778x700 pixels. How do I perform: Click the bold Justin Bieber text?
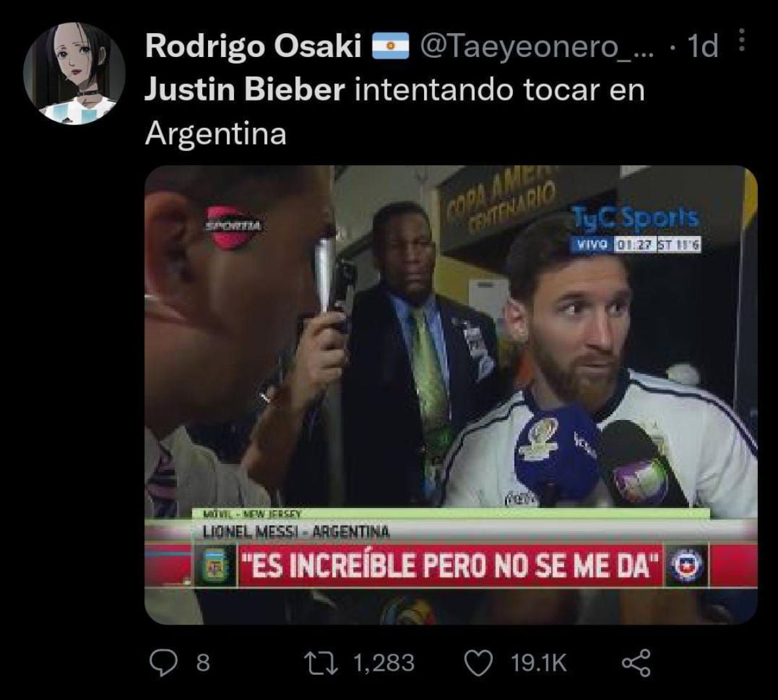(244, 90)
